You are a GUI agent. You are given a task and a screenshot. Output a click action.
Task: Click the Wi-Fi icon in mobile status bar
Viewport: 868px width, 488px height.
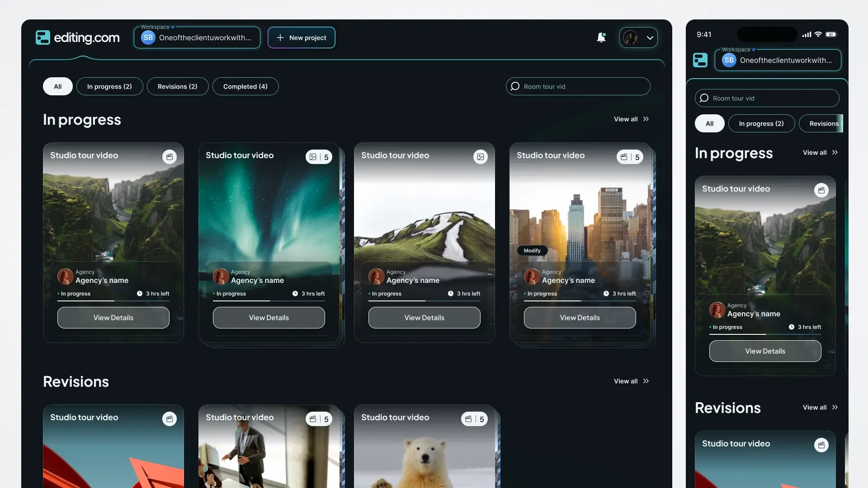point(818,34)
